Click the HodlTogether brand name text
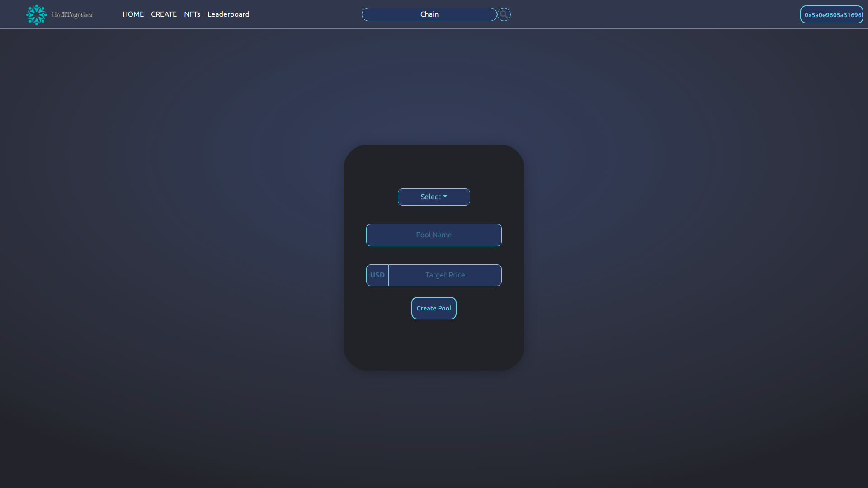Viewport: 868px width, 488px height. 72,14
